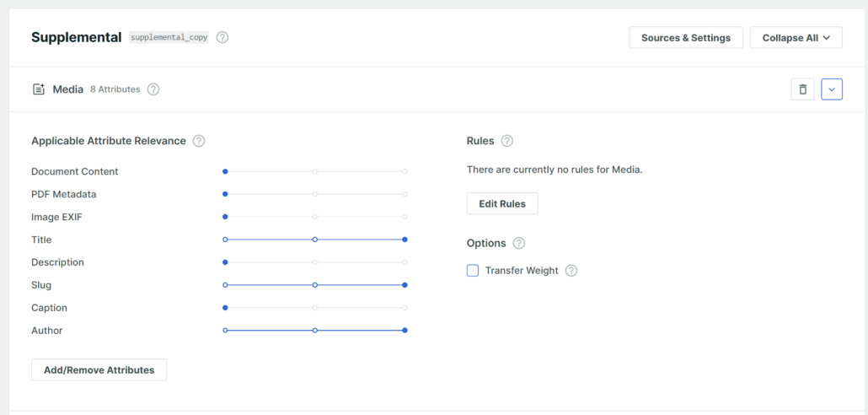Click the Transfer Weight label text
Image resolution: width=868 pixels, height=415 pixels.
point(522,271)
